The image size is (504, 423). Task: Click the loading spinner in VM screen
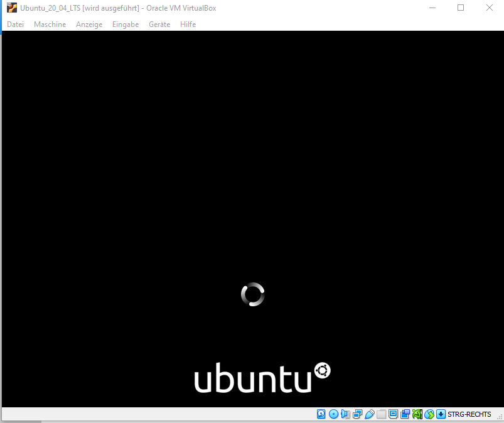(x=253, y=294)
